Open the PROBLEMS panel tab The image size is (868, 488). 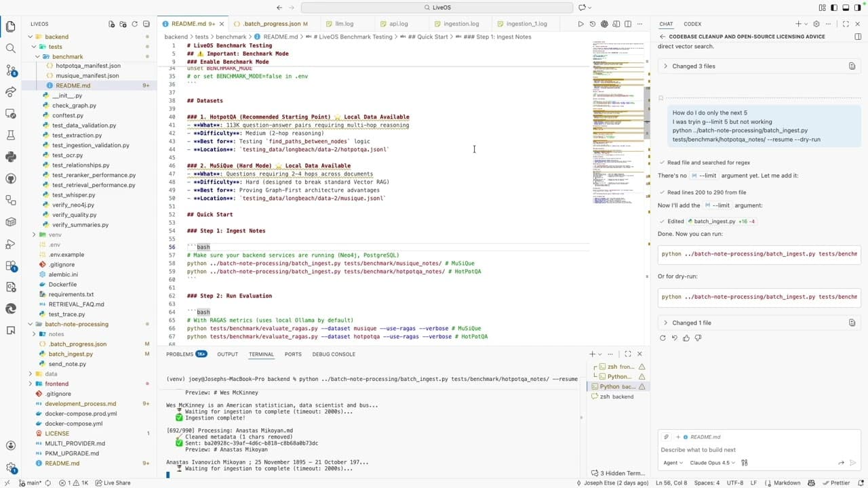(186, 354)
